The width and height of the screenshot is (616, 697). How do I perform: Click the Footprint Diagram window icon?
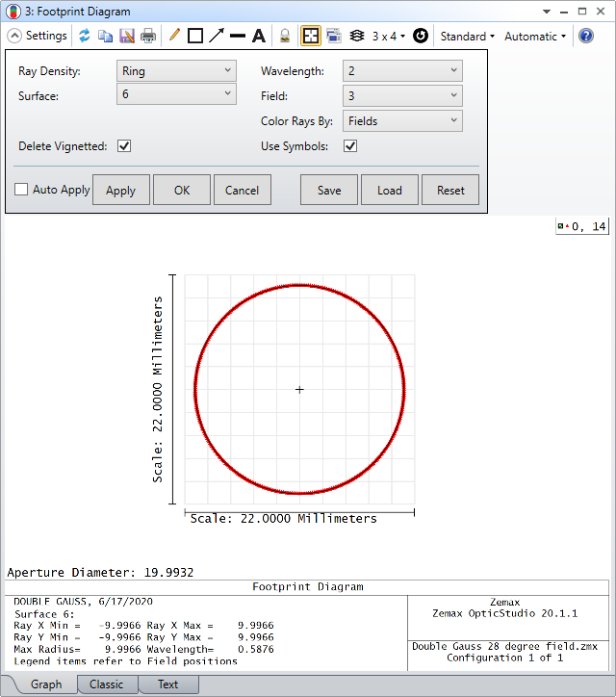[x=13, y=12]
